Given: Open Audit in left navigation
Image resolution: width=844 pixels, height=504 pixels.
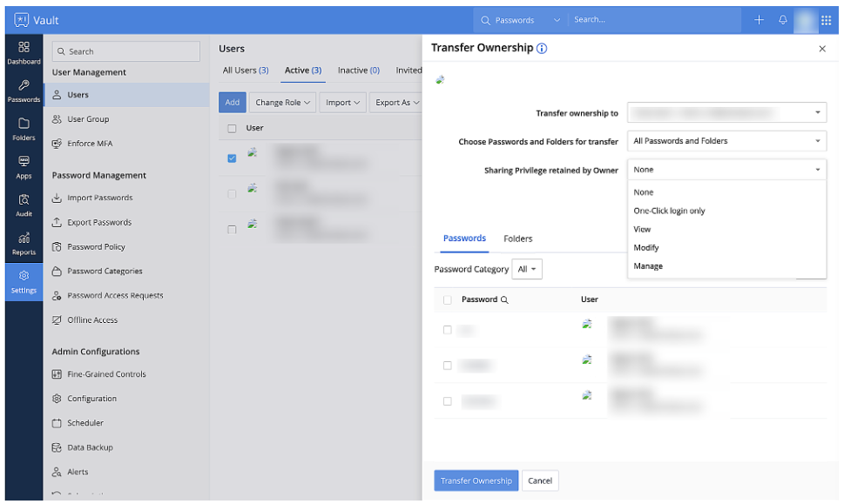Looking at the screenshot, I should coord(24,206).
